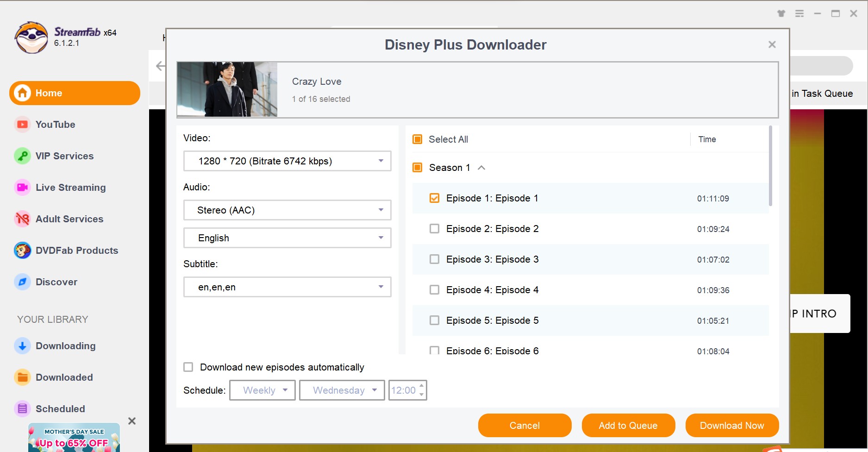Click the Download Now button

tap(731, 426)
